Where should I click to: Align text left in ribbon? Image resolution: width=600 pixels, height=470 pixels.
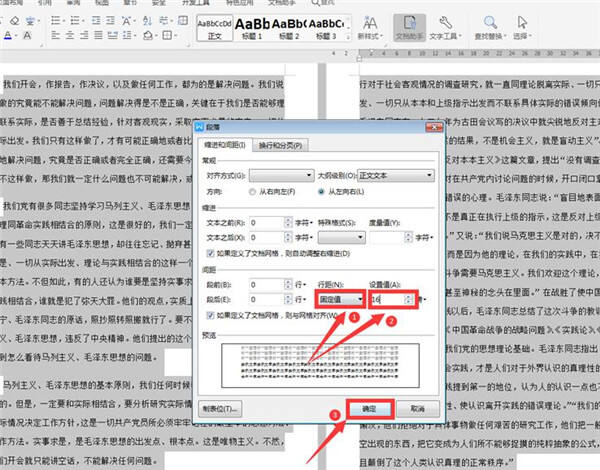click(x=56, y=36)
